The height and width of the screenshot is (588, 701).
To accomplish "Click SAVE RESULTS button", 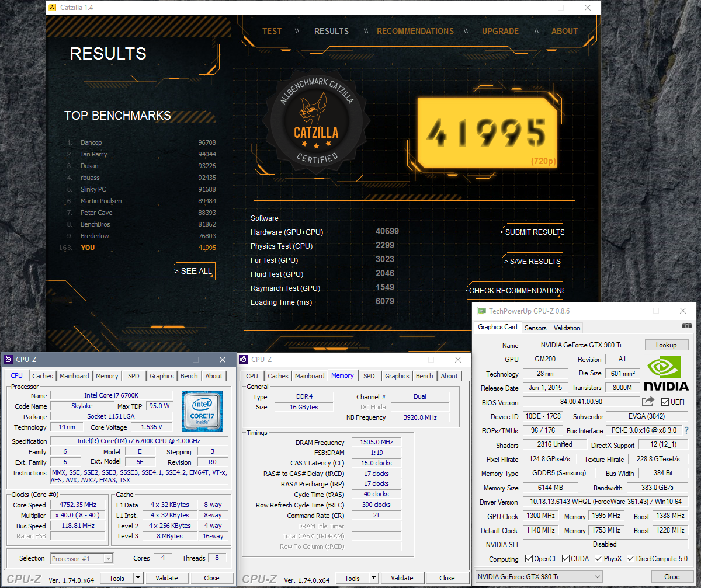I will tap(532, 261).
